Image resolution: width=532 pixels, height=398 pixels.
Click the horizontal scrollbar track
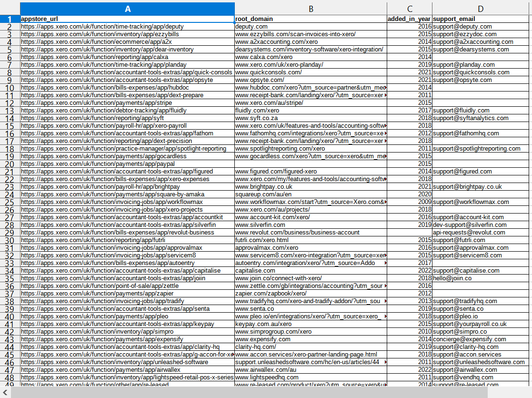pyautogui.click(x=267, y=392)
